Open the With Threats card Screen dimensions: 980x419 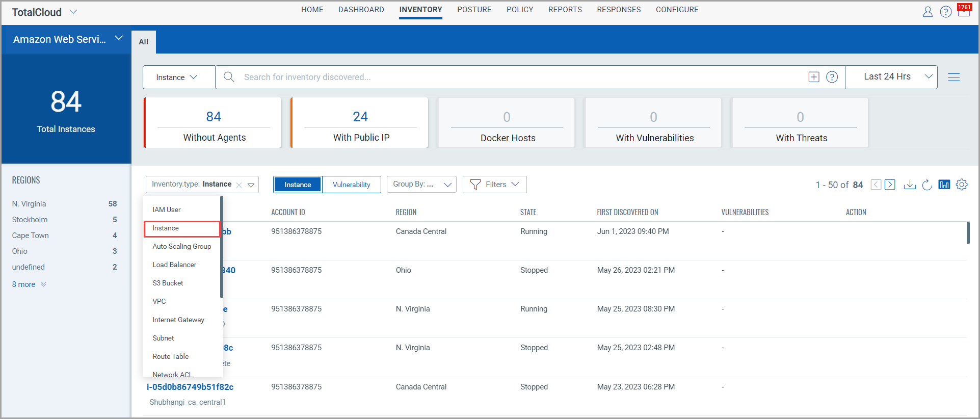pyautogui.click(x=800, y=123)
